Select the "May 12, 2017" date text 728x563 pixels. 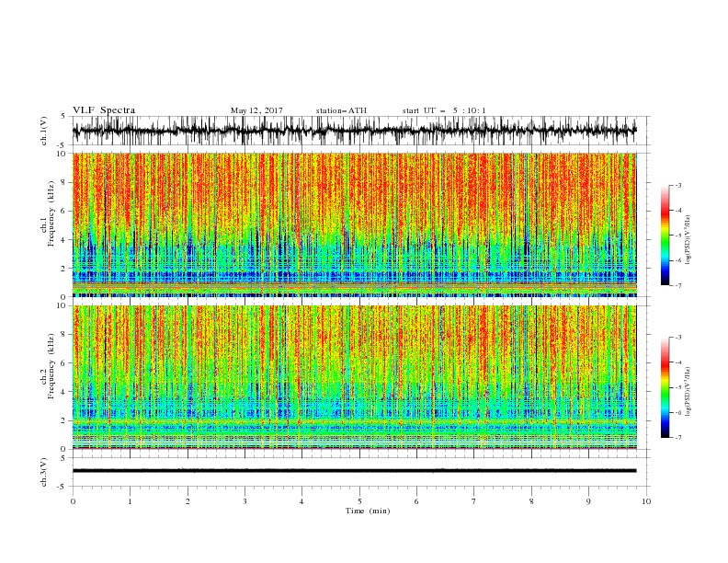click(256, 110)
